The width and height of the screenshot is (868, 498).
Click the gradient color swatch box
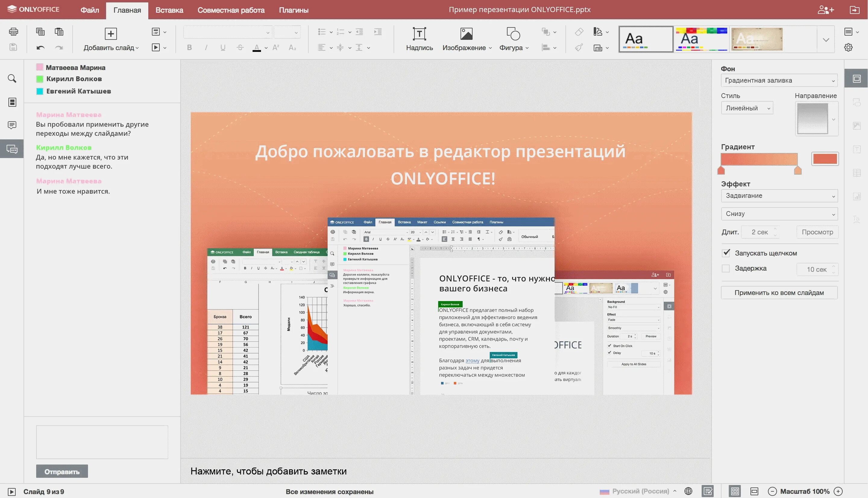[825, 159]
